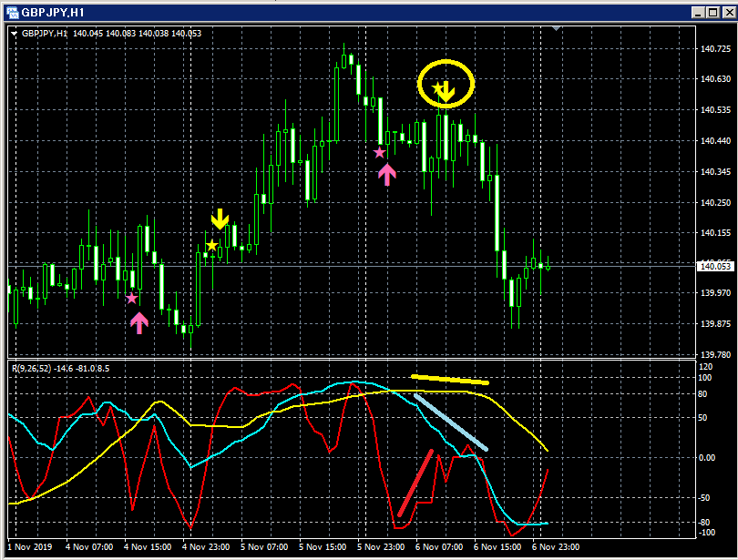
Task: Click the 140.630 price scale label
Action: click(715, 79)
